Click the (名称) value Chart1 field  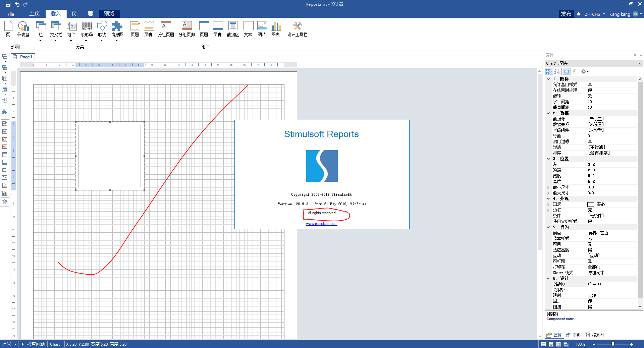pos(612,284)
